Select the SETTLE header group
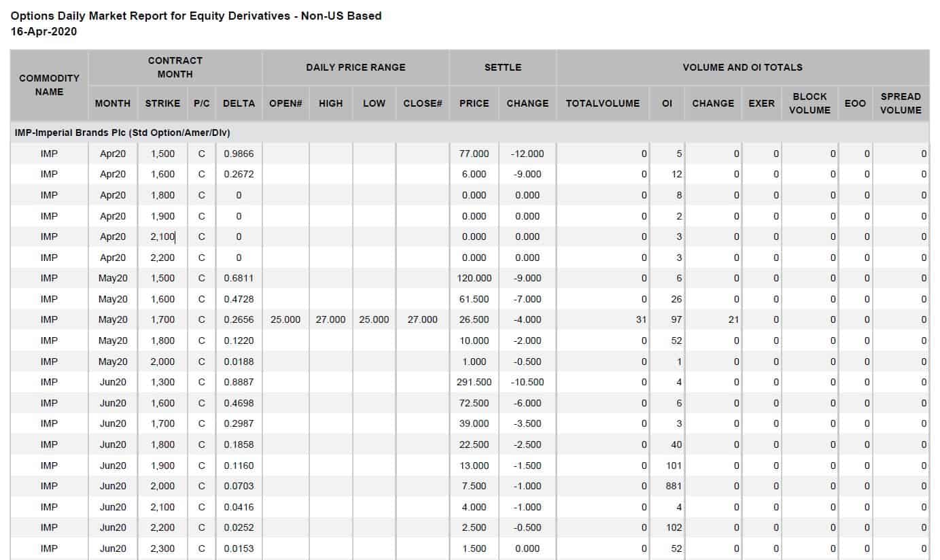Viewport: 940px width, 560px height. pos(502,67)
